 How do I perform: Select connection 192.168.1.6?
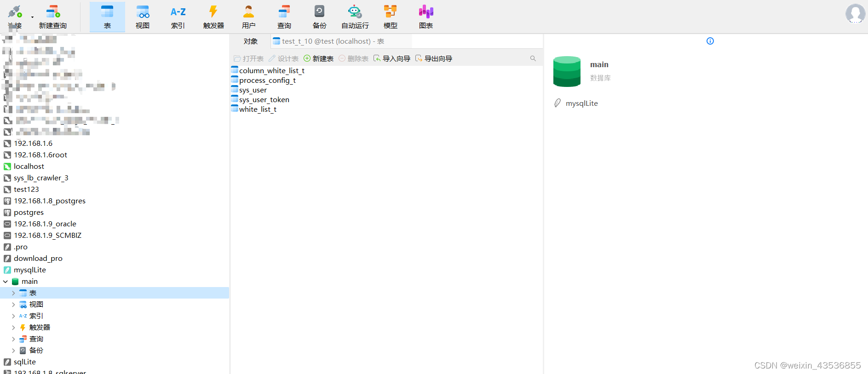[x=33, y=144]
